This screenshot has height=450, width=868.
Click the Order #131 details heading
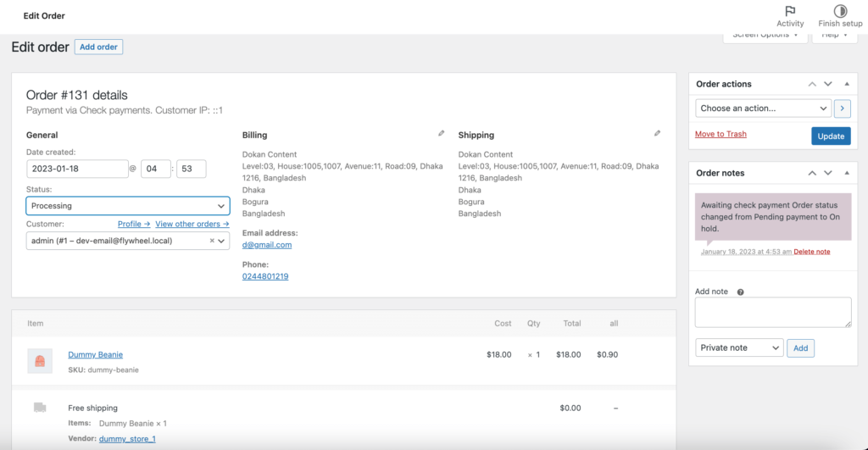[x=77, y=95]
